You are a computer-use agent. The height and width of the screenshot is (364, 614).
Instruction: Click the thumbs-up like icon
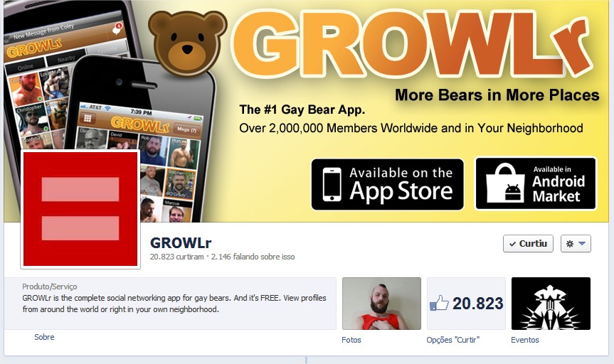pos(438,304)
